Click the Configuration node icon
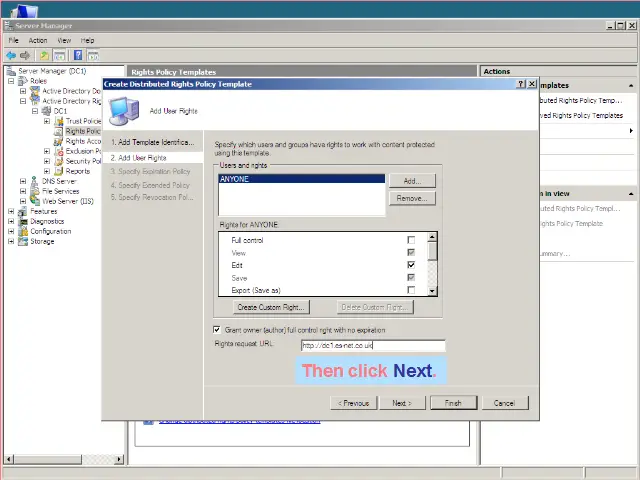The image size is (640, 480). 23,231
